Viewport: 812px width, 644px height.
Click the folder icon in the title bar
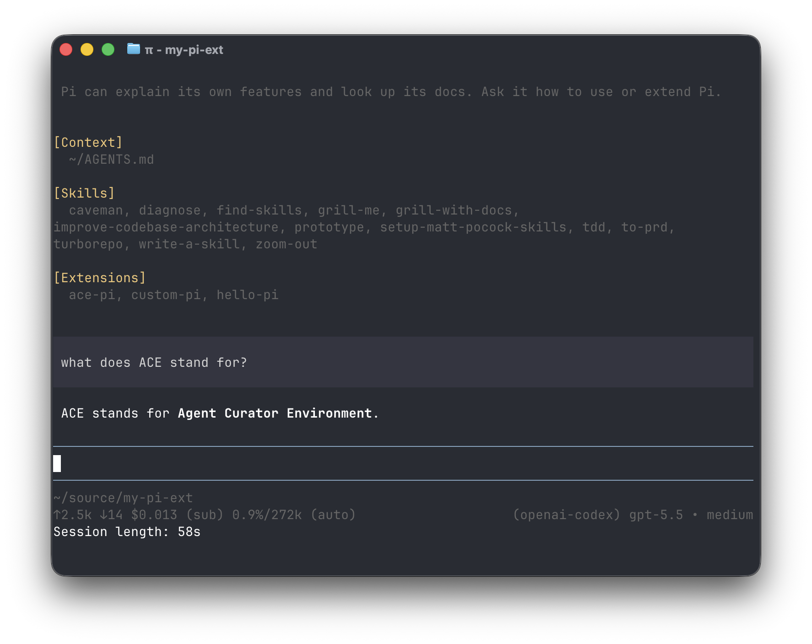133,49
